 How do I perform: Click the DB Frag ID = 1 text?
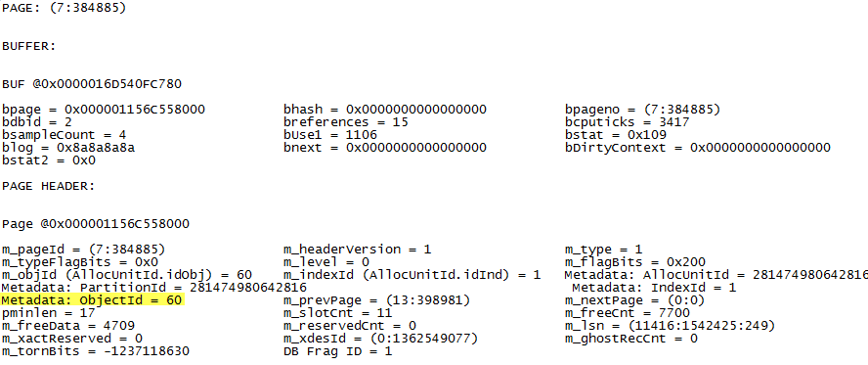coord(337,351)
